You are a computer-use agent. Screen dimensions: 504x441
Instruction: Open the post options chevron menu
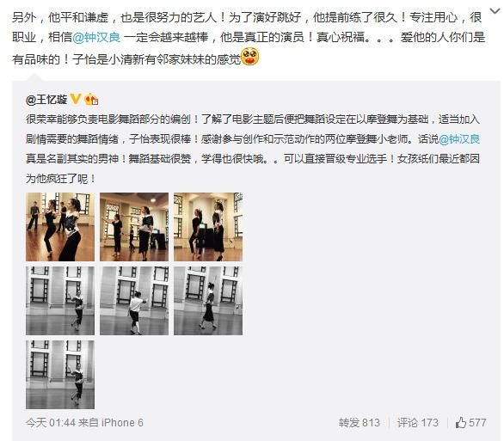click(x=495, y=11)
